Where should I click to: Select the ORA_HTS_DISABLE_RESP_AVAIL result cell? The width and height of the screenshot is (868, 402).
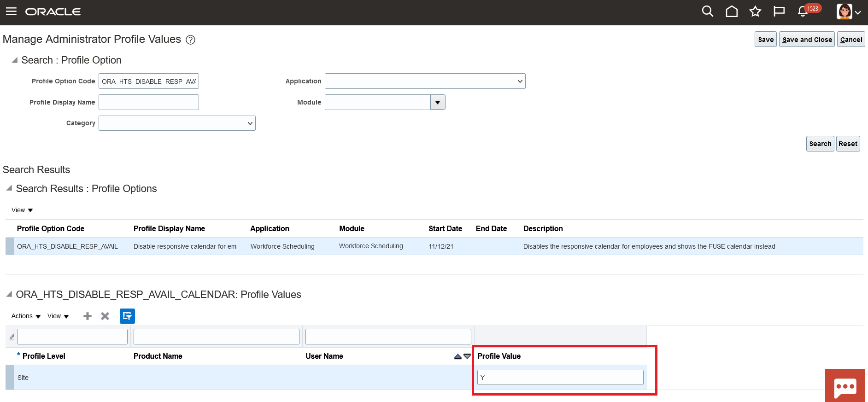[70, 246]
